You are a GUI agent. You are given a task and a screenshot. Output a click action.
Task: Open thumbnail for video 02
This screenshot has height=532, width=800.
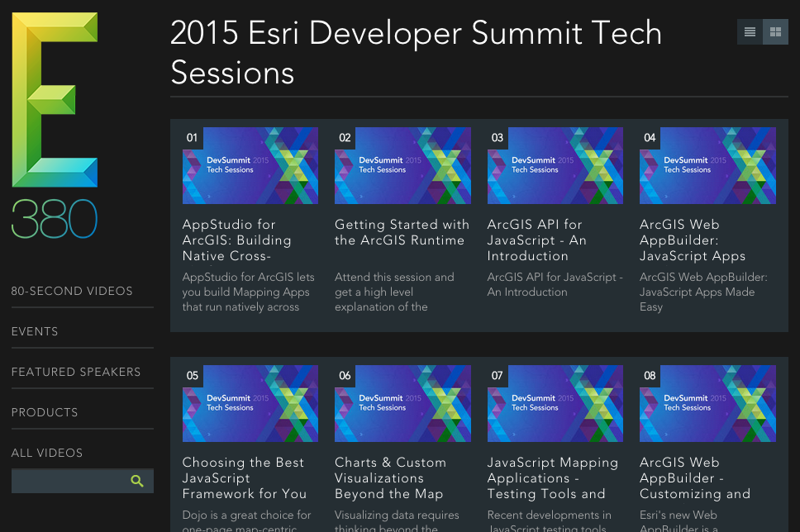(402, 166)
